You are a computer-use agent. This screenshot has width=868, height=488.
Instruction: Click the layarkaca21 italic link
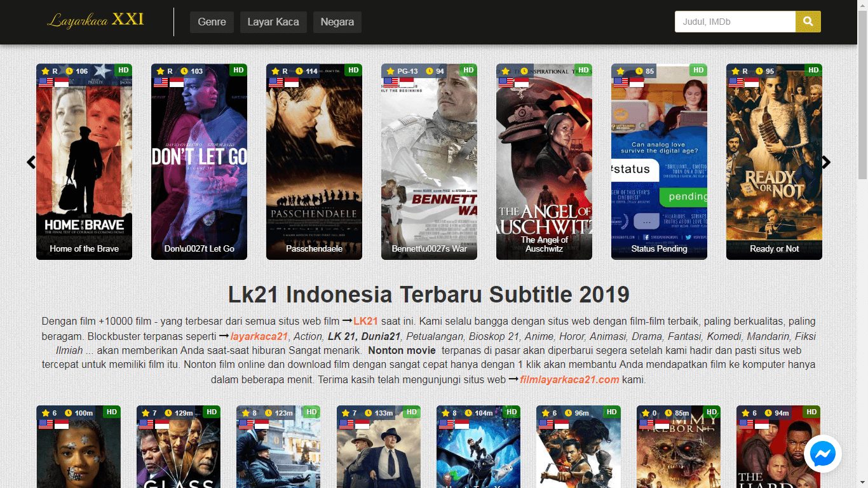coord(259,336)
